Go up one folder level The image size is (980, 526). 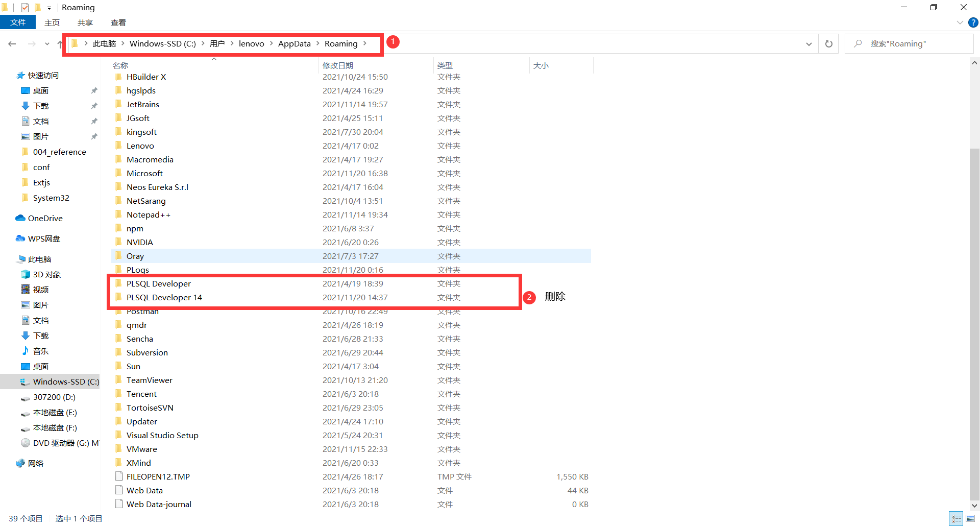[x=60, y=44]
